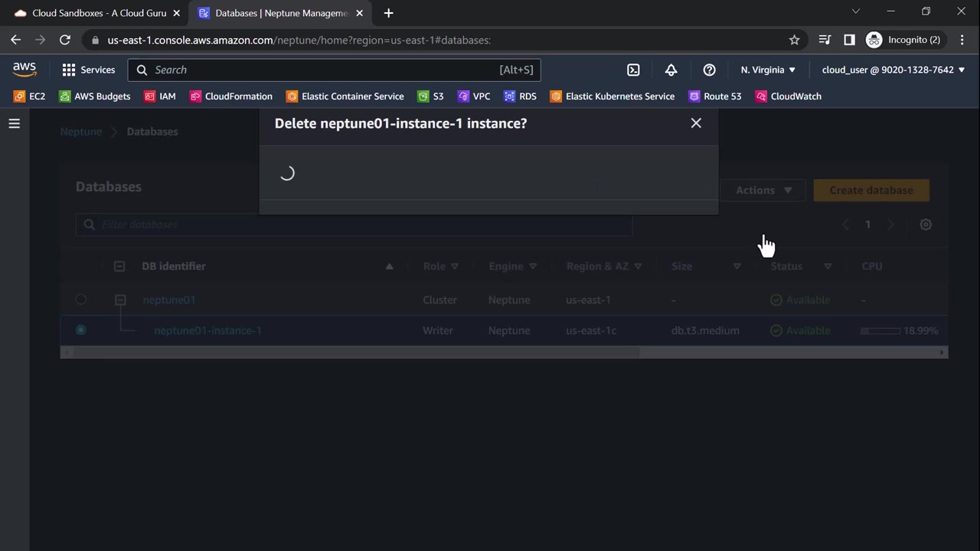Close the Neptune Databases tab

pos(361,13)
